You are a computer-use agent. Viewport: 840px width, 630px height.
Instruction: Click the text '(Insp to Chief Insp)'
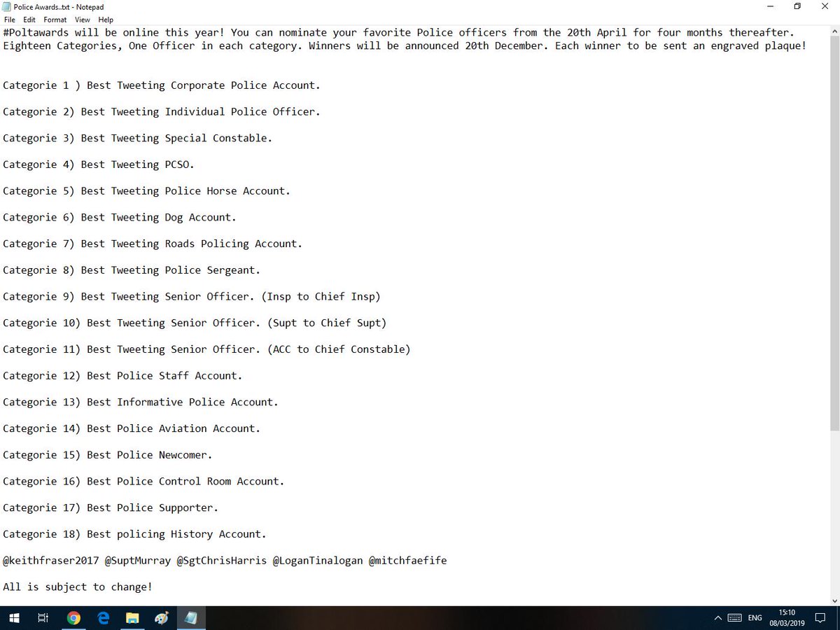321,297
